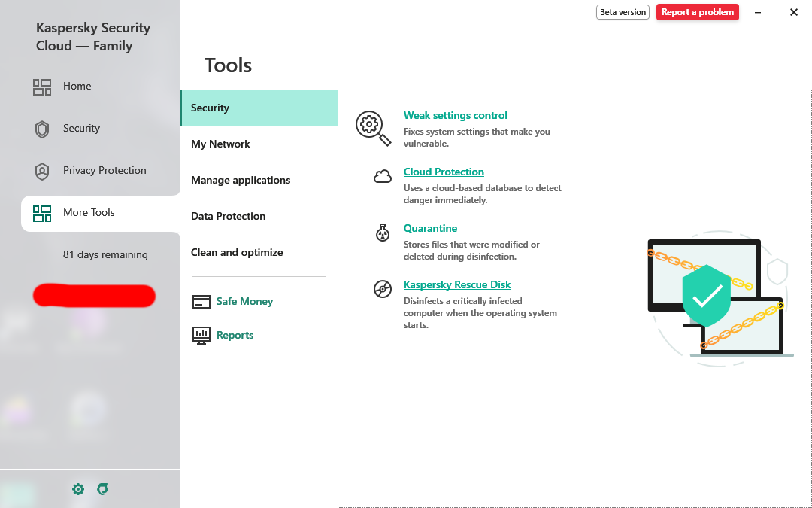
Task: Open Weak settings control link
Action: (x=455, y=116)
